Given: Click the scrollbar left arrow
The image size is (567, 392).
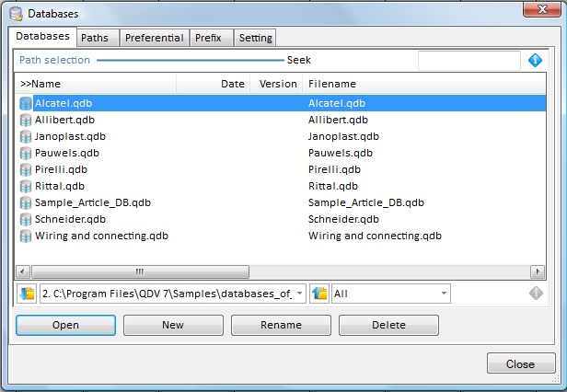Looking at the screenshot, I should click(x=23, y=271).
